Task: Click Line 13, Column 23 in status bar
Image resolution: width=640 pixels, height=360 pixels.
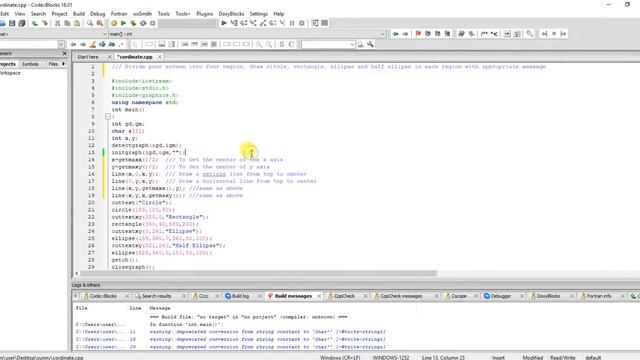Action: 443,358
